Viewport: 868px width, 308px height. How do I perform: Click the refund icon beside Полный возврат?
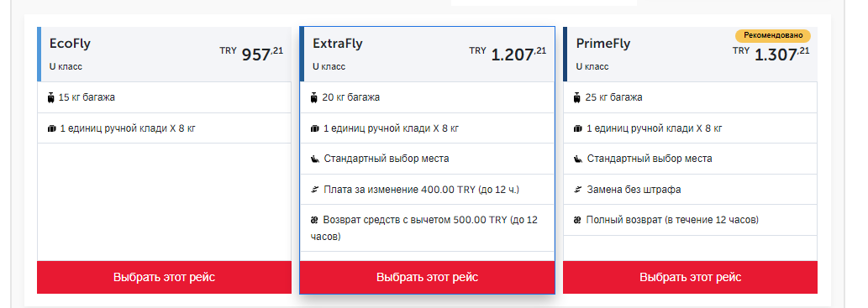[578, 220]
